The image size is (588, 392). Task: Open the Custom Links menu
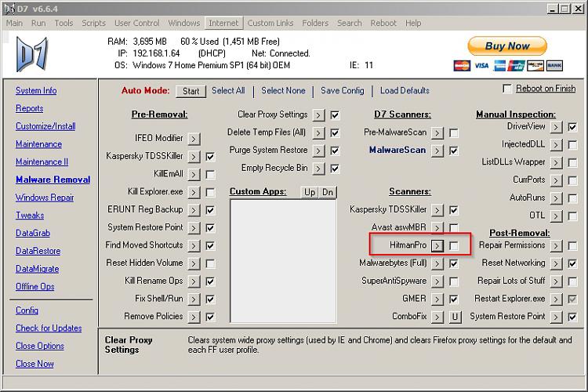(270, 23)
